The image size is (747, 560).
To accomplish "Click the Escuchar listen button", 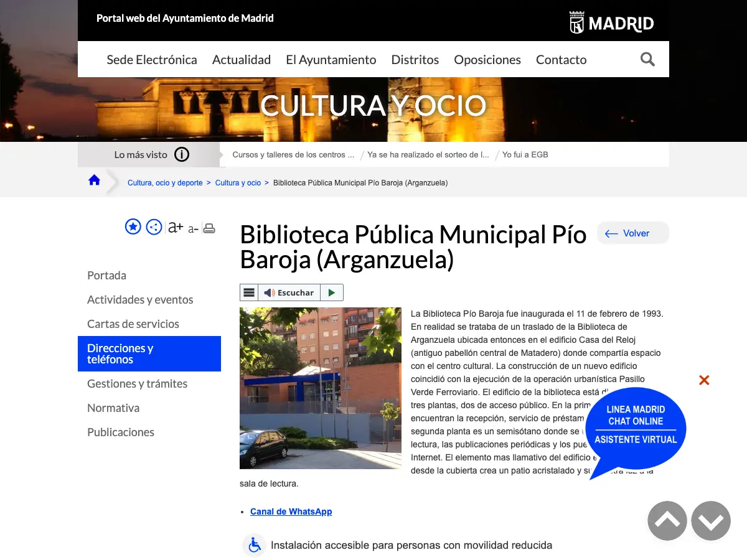I will coord(289,292).
